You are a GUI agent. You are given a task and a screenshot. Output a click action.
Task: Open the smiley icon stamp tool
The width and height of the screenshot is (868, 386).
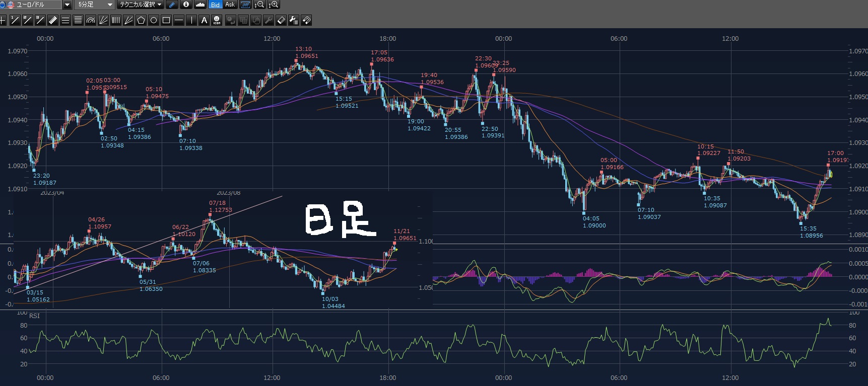[217, 20]
